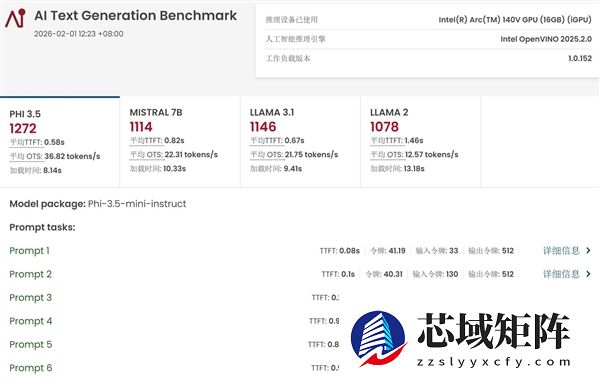
Task: Open Prompt 2 task
Action: tap(30, 274)
